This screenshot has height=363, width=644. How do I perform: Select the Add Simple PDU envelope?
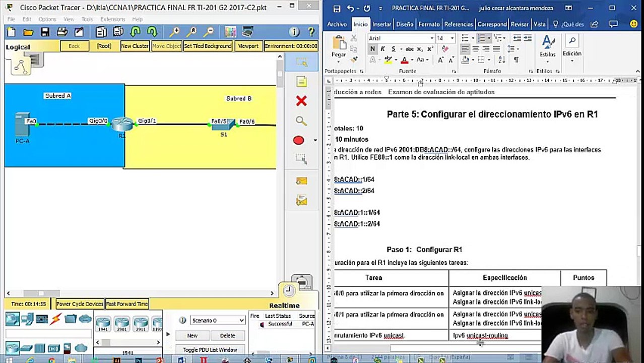[x=301, y=181]
